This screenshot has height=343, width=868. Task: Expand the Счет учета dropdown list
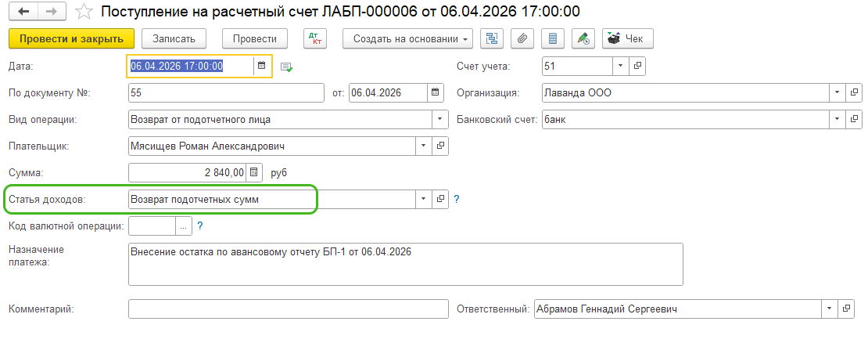click(x=619, y=67)
